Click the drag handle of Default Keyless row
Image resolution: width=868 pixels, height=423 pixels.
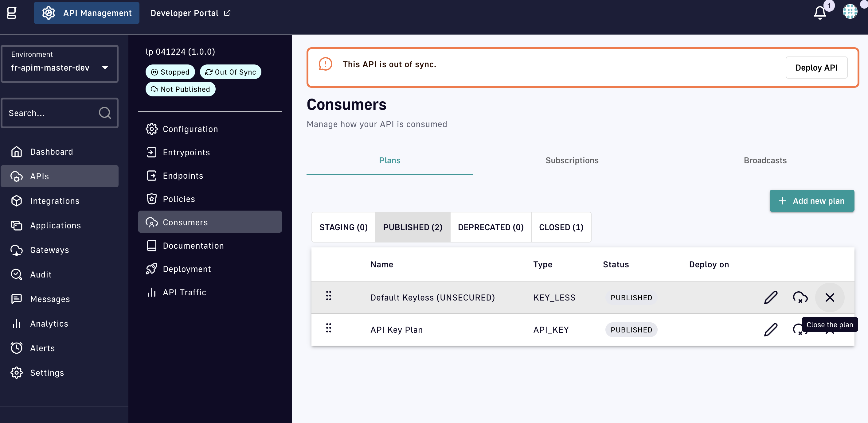[x=329, y=296]
